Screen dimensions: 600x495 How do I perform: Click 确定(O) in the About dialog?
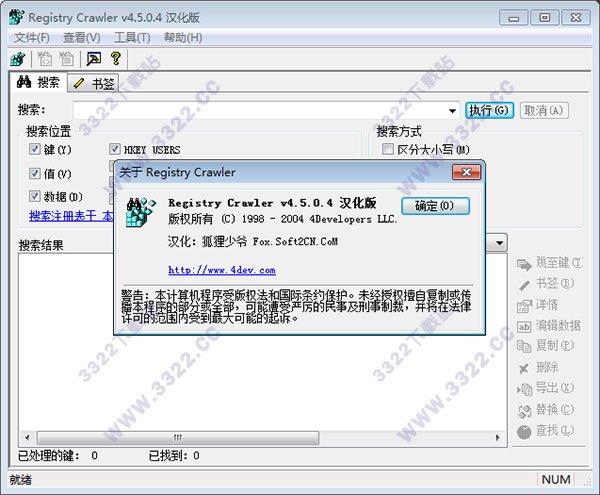[x=435, y=206]
